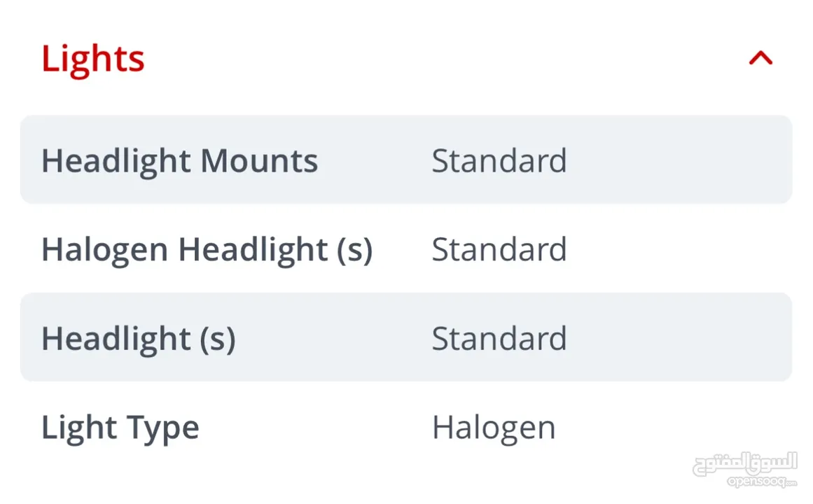
Task: Click the word Mounts in first row
Action: pyautogui.click(x=258, y=161)
